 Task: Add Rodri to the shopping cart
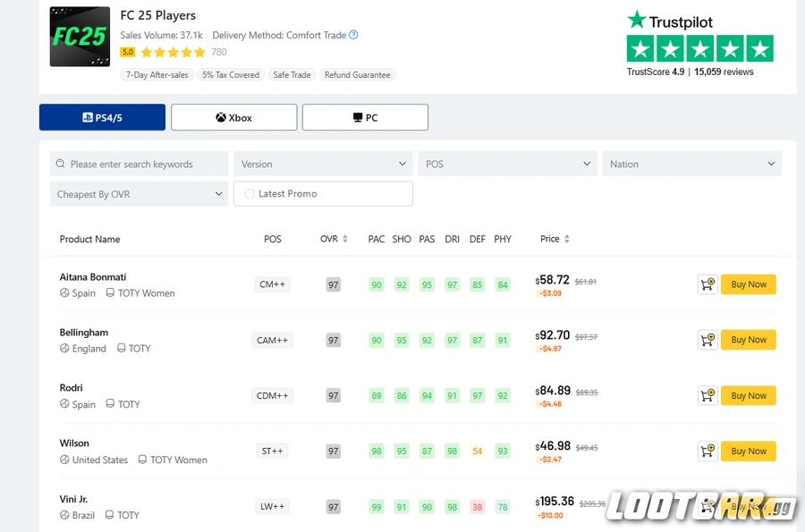(x=708, y=395)
